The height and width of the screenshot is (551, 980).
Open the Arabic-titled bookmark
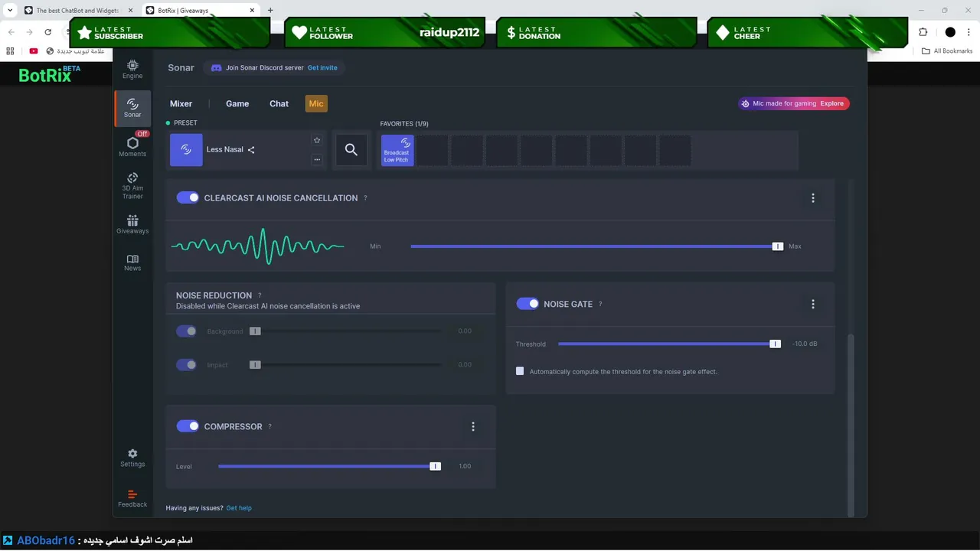tap(75, 51)
